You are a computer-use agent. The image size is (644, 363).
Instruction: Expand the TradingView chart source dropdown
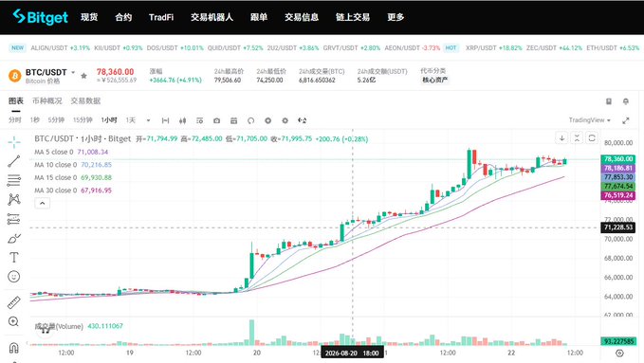pyautogui.click(x=590, y=120)
